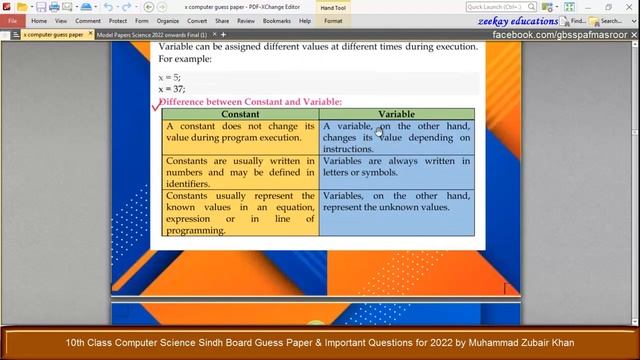Collapse the ribbon with the chevron
The height and width of the screenshot is (360, 640).
pyautogui.click(x=633, y=21)
